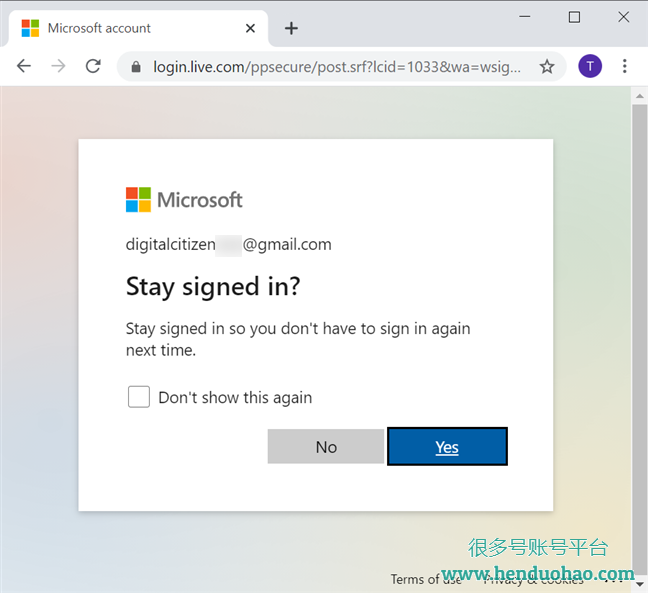Image resolution: width=648 pixels, height=593 pixels.
Task: Open the Chrome three-dot menu
Action: (624, 66)
